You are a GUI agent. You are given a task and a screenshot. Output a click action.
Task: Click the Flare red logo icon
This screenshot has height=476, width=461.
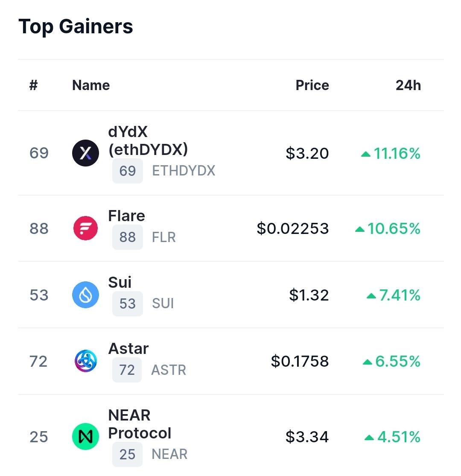click(x=85, y=228)
